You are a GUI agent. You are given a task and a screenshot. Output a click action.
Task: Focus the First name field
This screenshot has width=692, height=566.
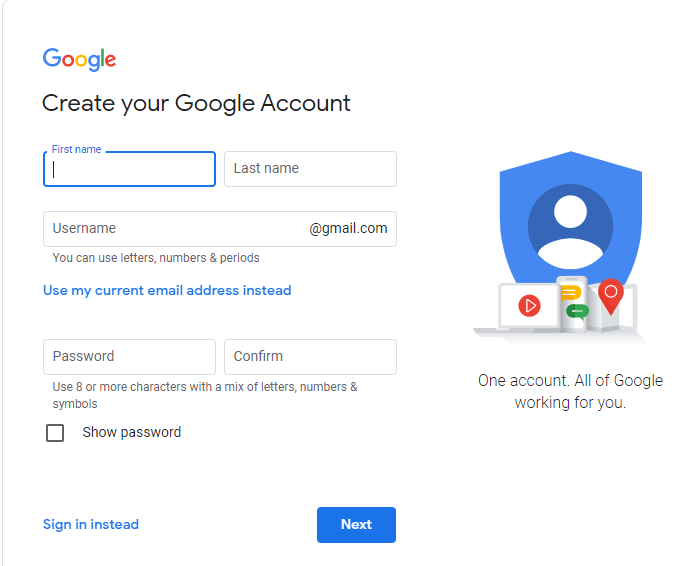(x=129, y=169)
